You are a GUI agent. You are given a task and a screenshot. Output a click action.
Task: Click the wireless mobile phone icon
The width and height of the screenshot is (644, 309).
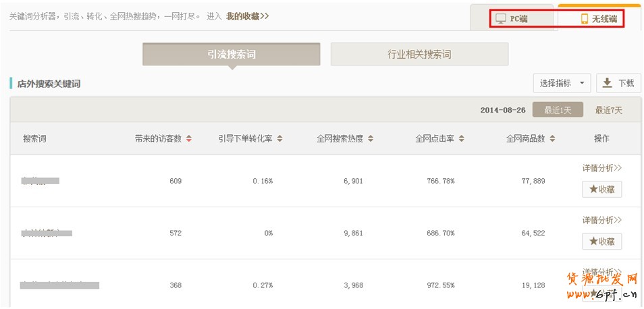pos(585,18)
